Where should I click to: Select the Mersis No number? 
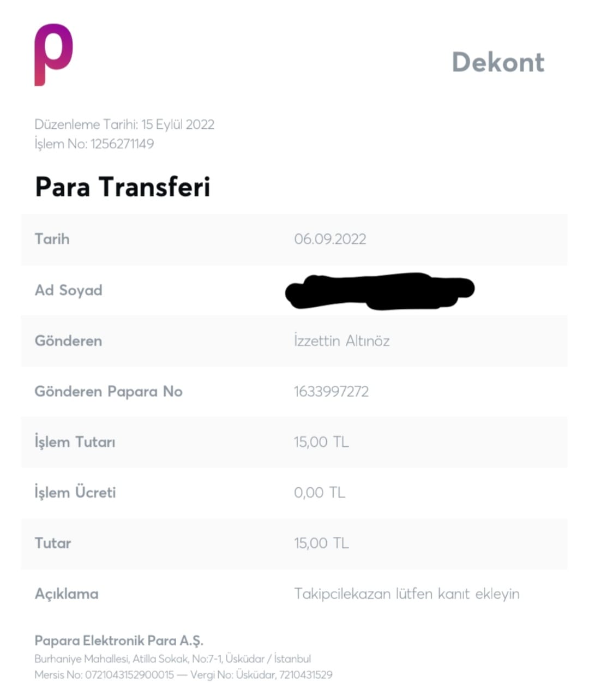(129, 675)
